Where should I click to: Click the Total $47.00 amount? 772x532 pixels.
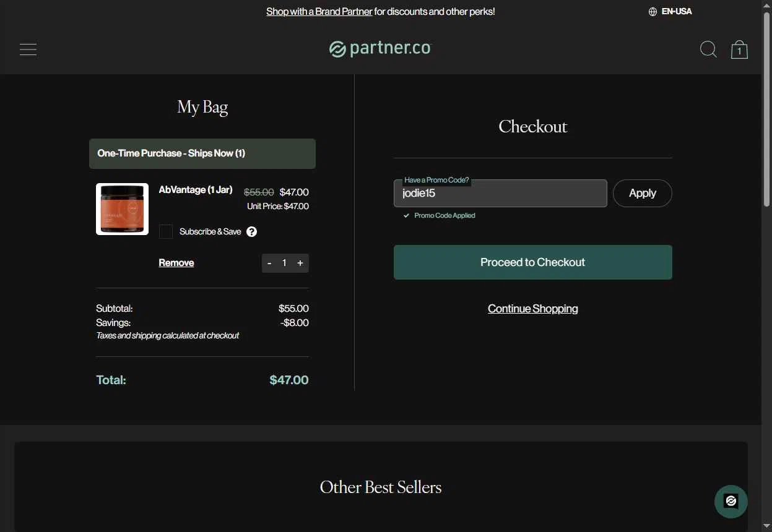coord(289,380)
